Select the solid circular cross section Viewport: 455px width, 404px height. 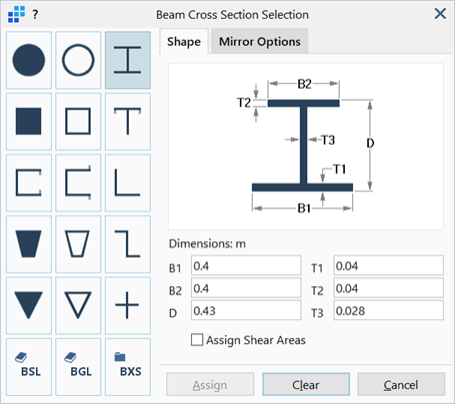coord(29,60)
